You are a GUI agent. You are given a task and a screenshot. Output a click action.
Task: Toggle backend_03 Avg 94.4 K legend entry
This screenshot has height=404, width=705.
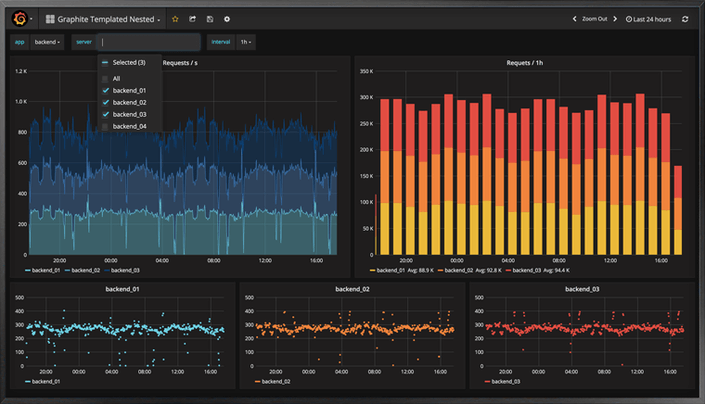(538, 270)
